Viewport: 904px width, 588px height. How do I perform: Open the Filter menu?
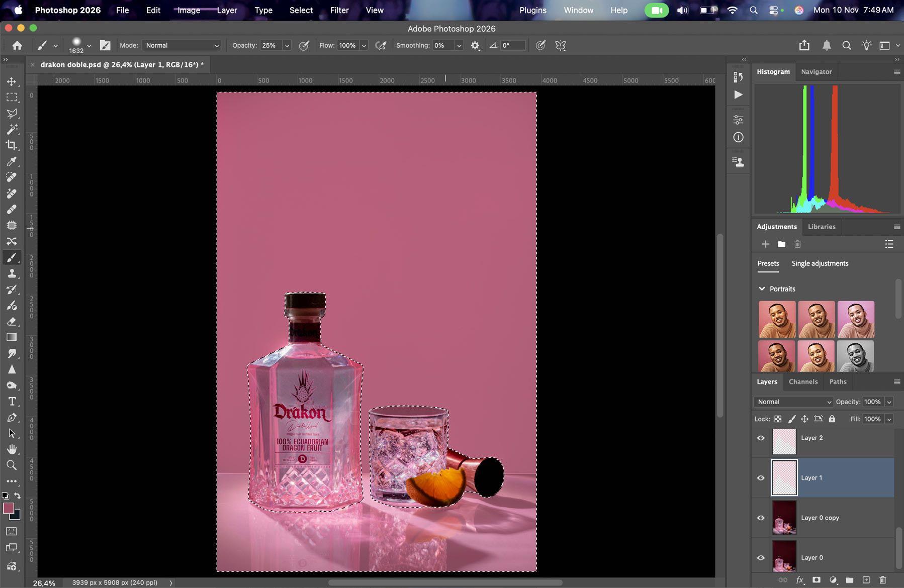click(339, 10)
